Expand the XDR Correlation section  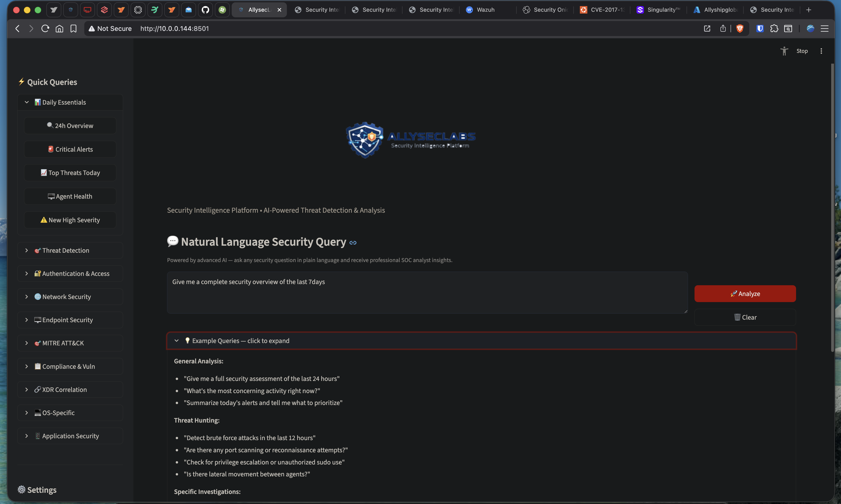[x=70, y=390]
